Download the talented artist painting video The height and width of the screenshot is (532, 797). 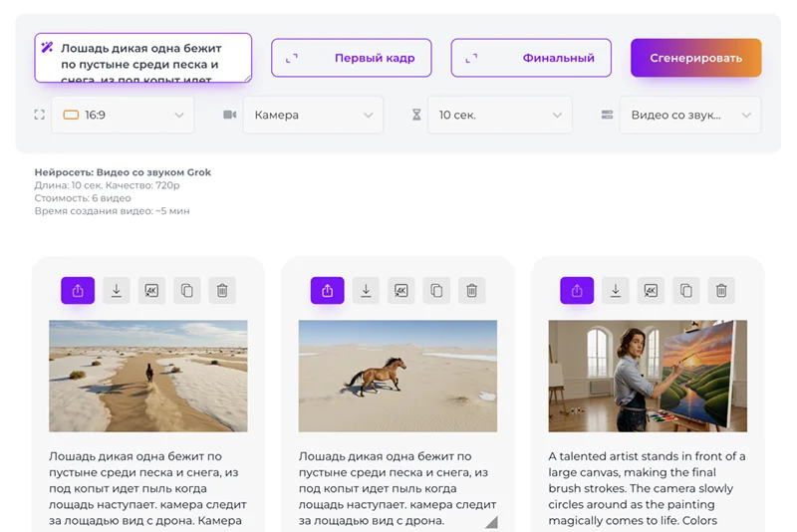616,291
